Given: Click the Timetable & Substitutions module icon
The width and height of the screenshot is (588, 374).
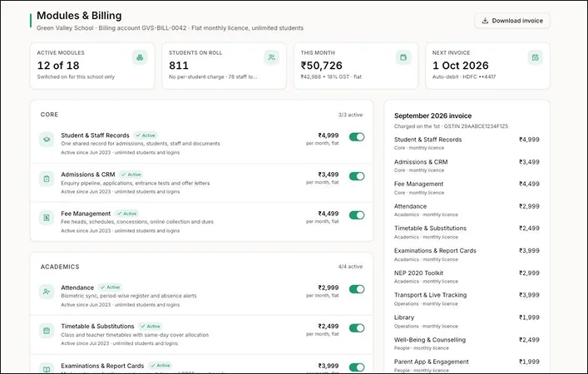Looking at the screenshot, I should [x=47, y=331].
